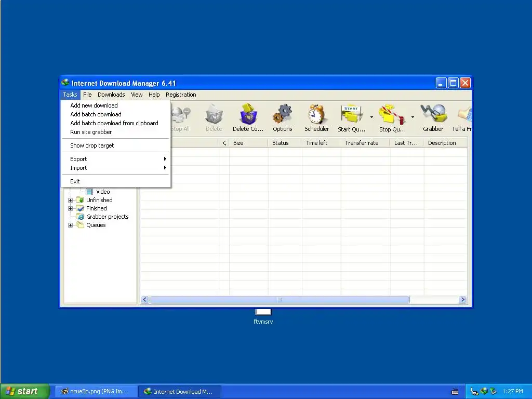Choose Exit from the Tasks menu
This screenshot has height=399, width=532.
(115, 181)
